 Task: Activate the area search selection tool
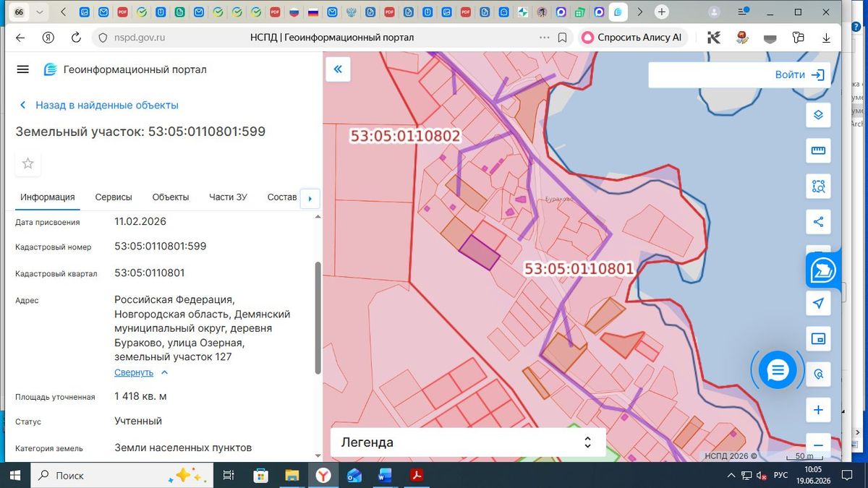point(818,187)
